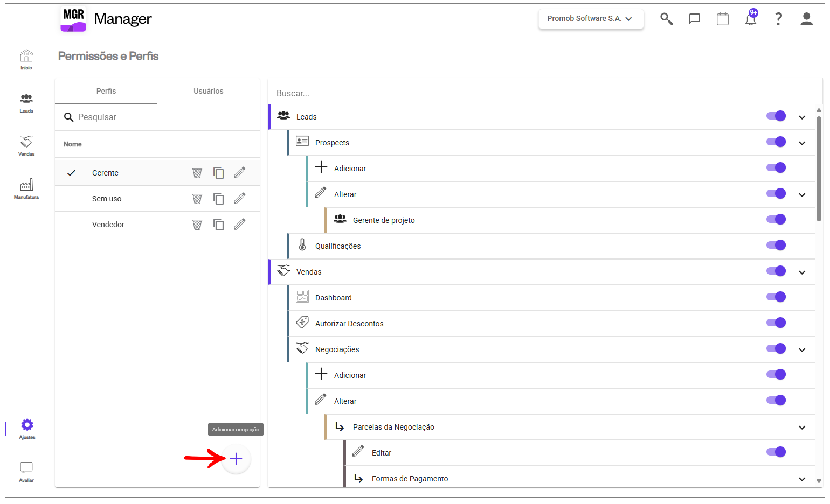The width and height of the screenshot is (830, 504).
Task: Open the notifications bell
Action: click(x=751, y=19)
